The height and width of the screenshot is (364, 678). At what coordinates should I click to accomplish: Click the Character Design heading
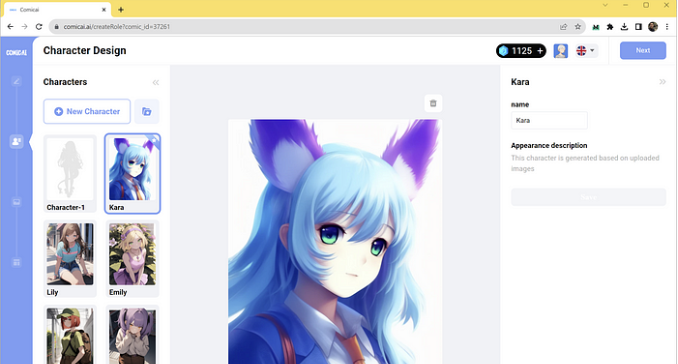[x=85, y=51]
